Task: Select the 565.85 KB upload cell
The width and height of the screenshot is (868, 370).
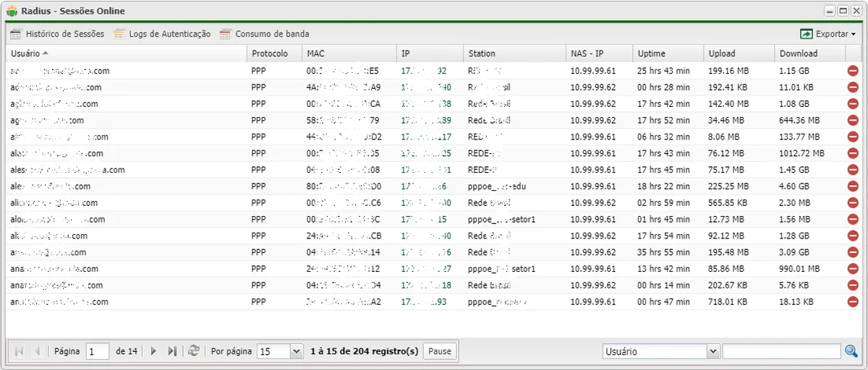Action: (739, 203)
